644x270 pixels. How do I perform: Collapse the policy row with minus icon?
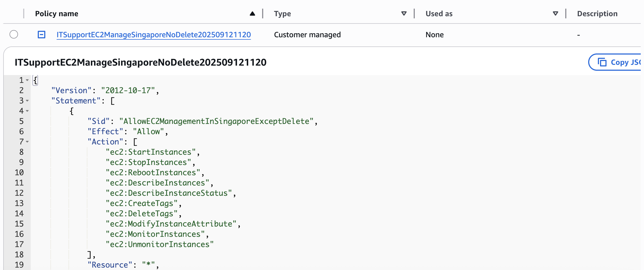(x=42, y=35)
